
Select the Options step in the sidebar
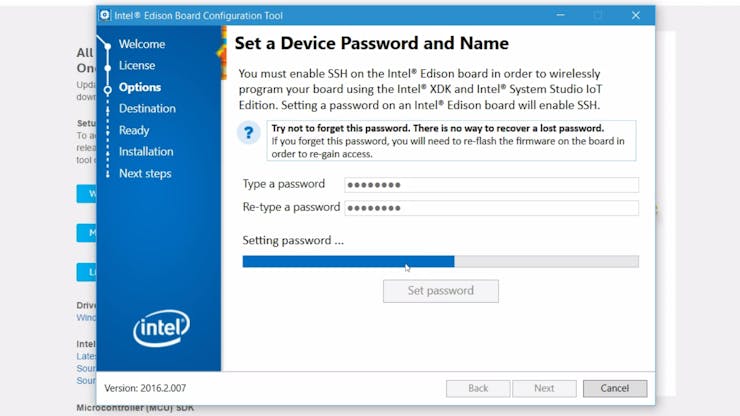(x=140, y=87)
